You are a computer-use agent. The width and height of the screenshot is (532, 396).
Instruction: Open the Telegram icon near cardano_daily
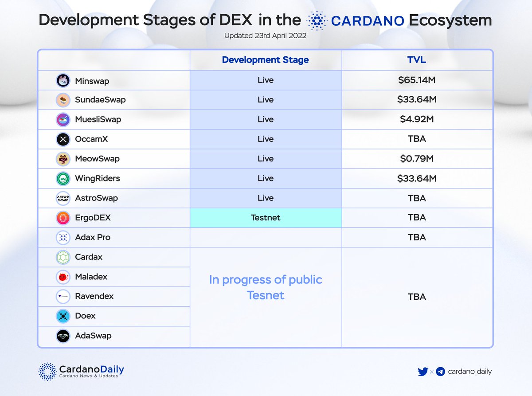pyautogui.click(x=439, y=372)
